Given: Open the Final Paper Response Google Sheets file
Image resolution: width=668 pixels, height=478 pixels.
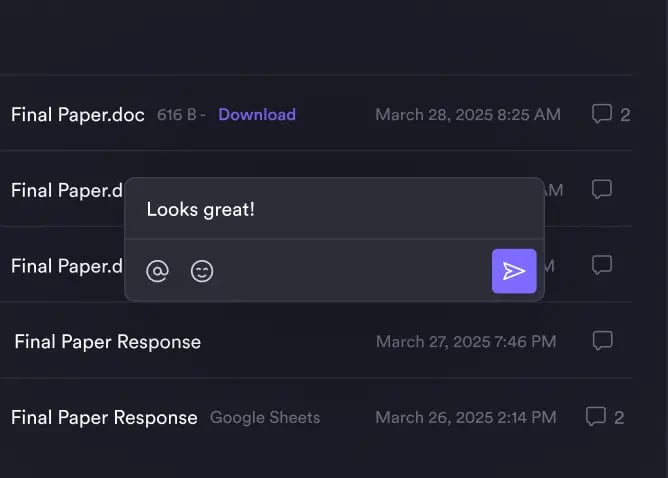Looking at the screenshot, I should [x=104, y=417].
